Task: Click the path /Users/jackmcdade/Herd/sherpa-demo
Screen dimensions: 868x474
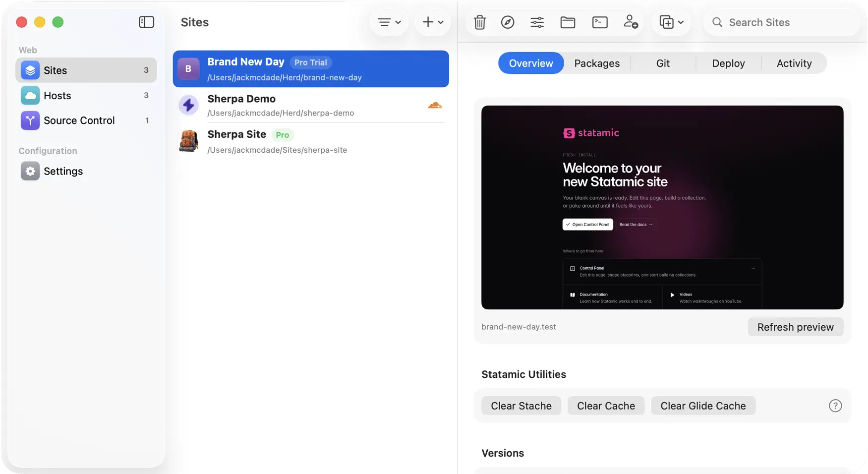Action: (281, 113)
